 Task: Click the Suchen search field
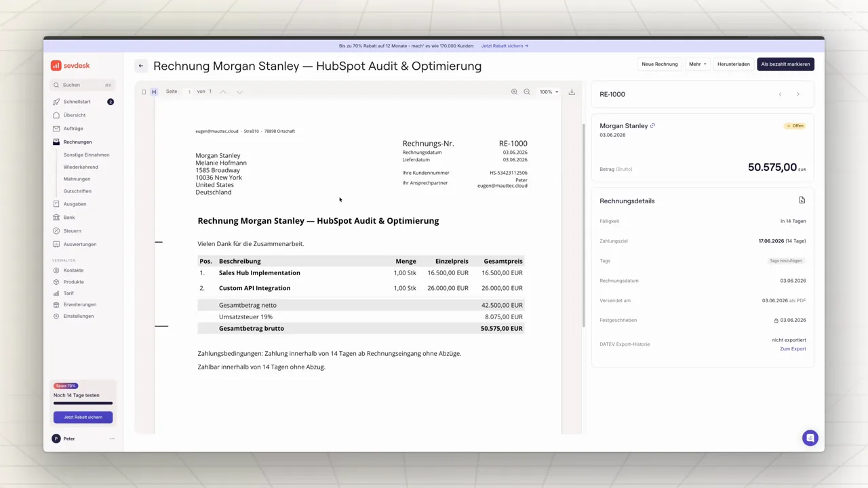[83, 85]
